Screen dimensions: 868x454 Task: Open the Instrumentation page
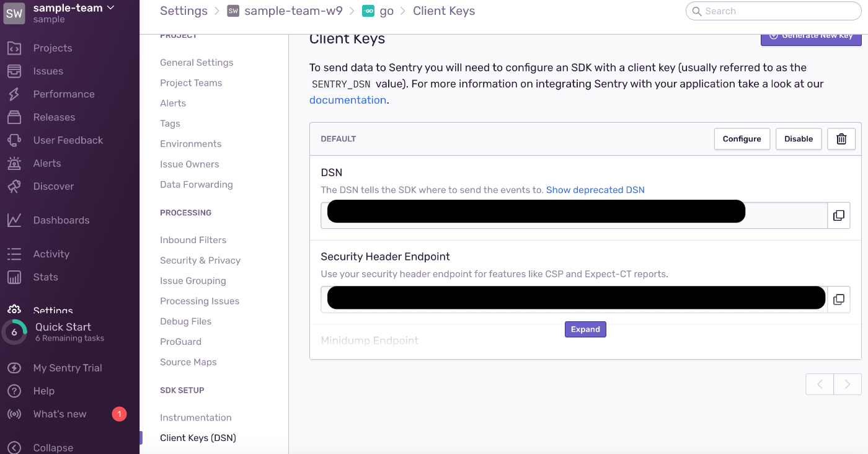tap(196, 418)
